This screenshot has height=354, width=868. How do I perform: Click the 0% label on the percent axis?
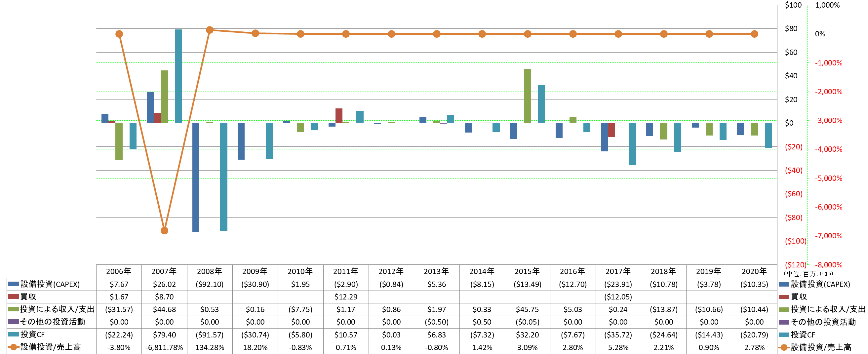click(820, 34)
